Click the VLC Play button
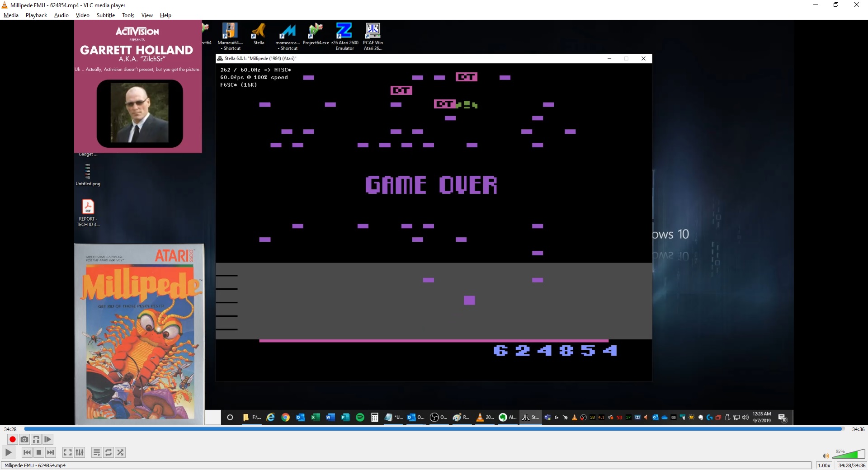Image resolution: width=868 pixels, height=470 pixels. pos(9,452)
